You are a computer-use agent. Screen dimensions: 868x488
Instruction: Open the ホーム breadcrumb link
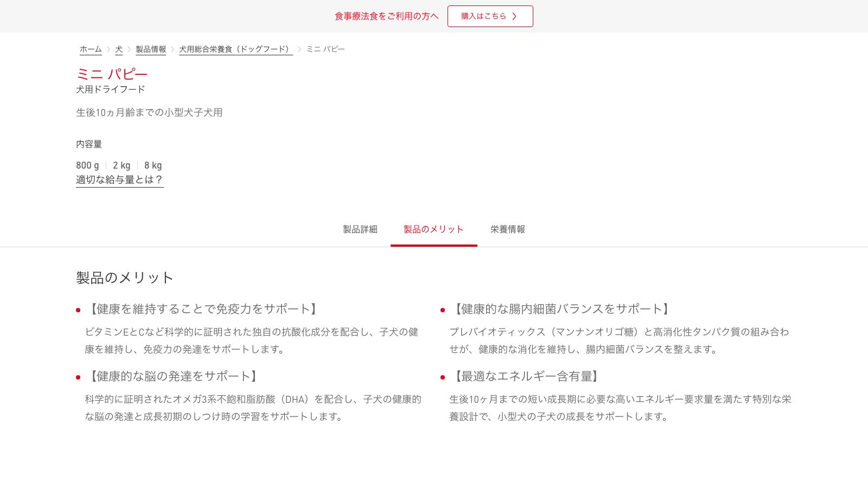(x=91, y=49)
